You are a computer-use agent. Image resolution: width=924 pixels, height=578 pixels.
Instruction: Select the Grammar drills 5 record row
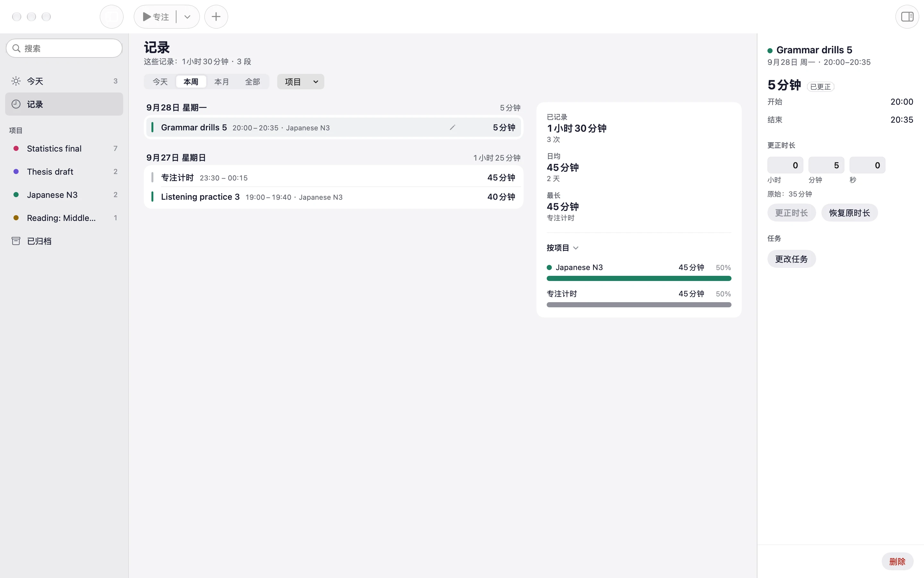(333, 128)
